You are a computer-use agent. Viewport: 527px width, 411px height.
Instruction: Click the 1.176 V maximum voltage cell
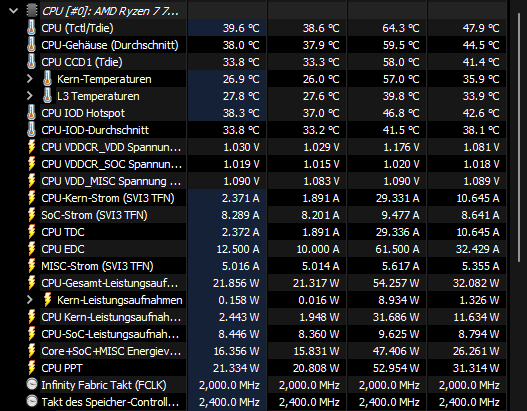pos(387,147)
